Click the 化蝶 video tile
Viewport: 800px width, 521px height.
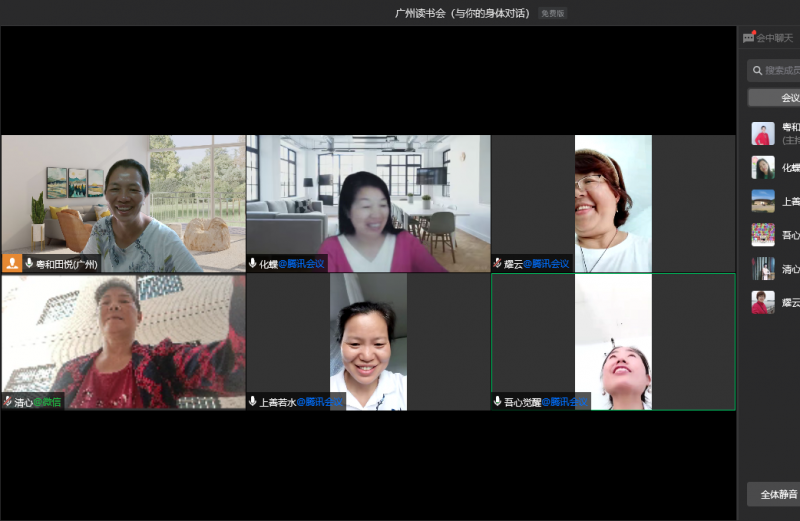(x=368, y=200)
